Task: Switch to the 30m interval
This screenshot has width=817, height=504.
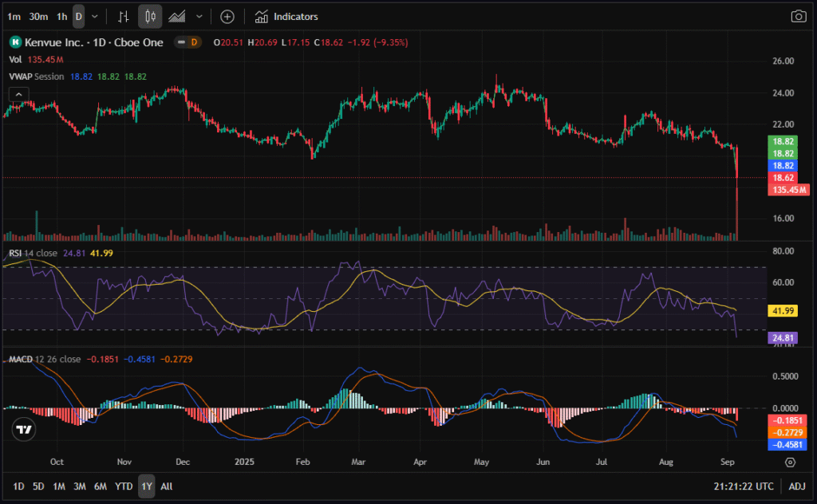Action: click(x=37, y=16)
